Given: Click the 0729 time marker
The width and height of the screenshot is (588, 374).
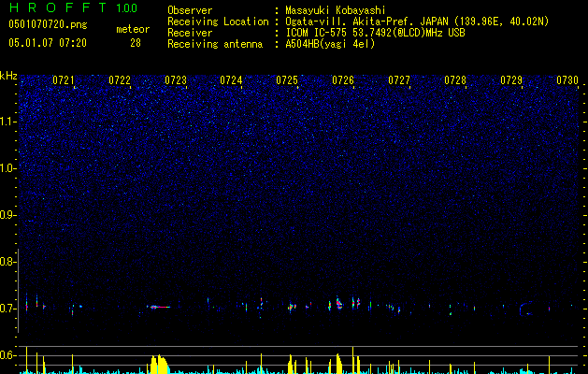Looking at the screenshot, I should [x=511, y=79].
